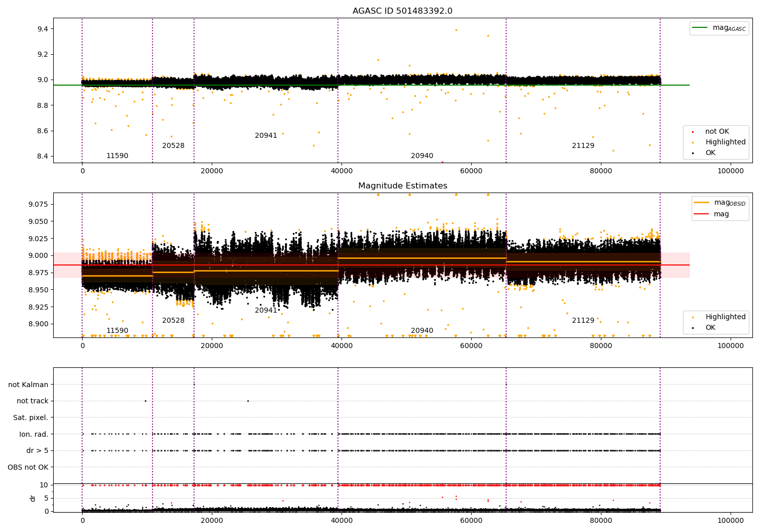Click the 8.925 y-axis tick in middle plot
Image resolution: width=760 pixels, height=532 pixels.
(38, 307)
